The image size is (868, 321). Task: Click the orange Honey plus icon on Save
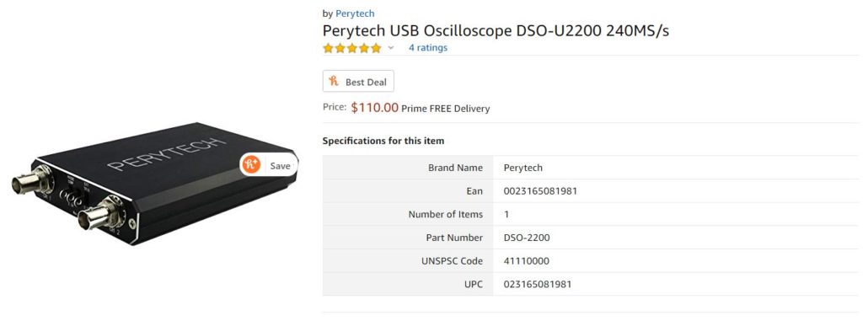[x=251, y=165]
